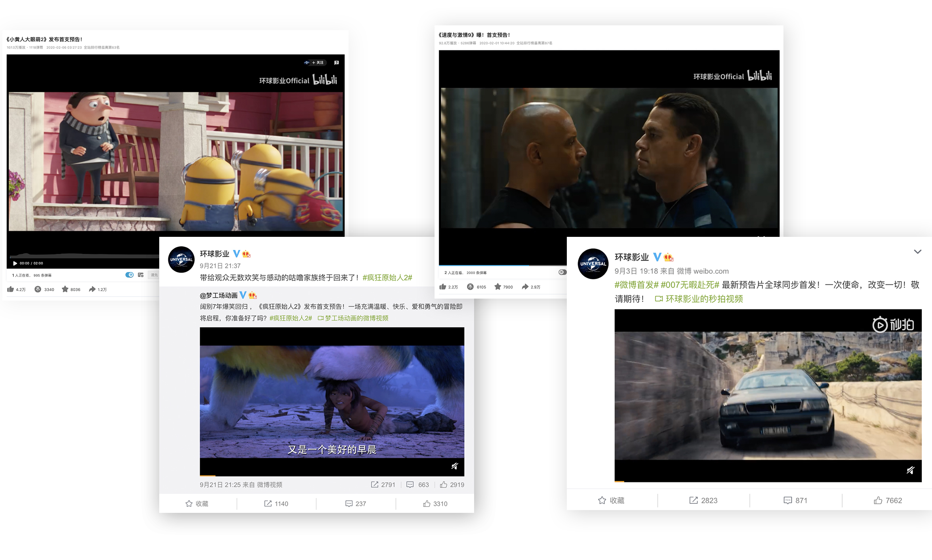Click the danmaku input field beside settings icon

(x=154, y=275)
